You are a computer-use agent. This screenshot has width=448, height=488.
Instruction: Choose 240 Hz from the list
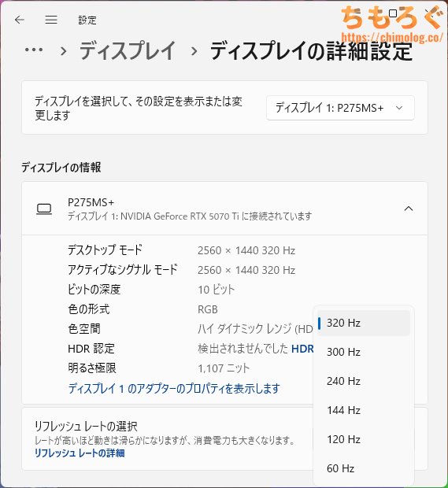point(363,381)
